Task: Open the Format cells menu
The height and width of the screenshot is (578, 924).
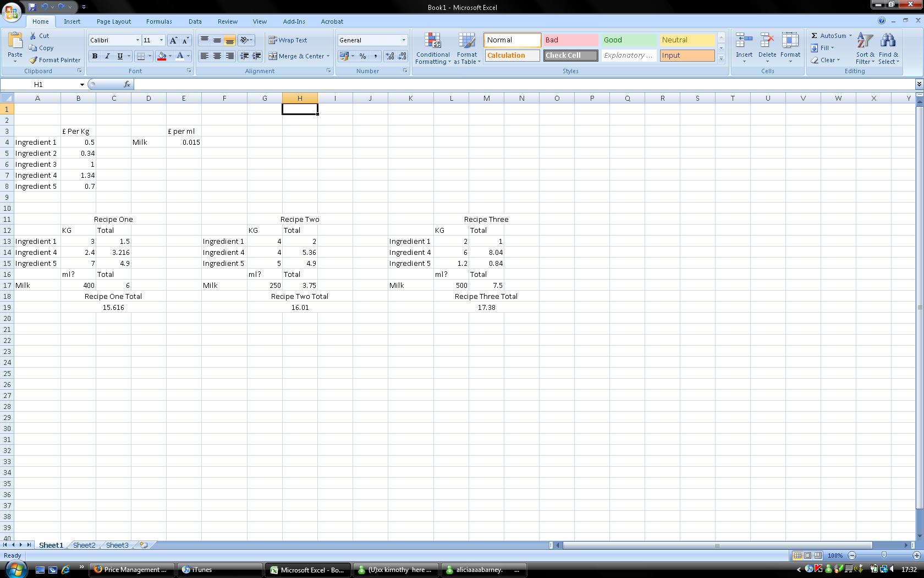Action: (790, 47)
